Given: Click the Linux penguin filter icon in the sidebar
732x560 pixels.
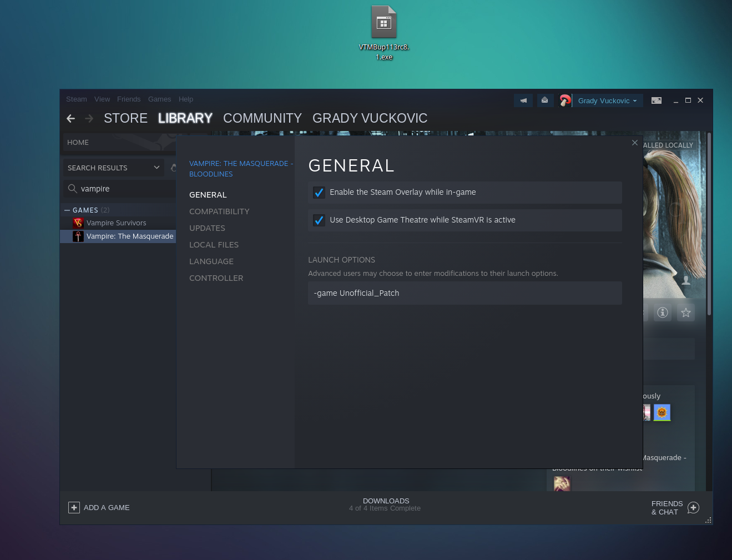Looking at the screenshot, I should tap(173, 168).
